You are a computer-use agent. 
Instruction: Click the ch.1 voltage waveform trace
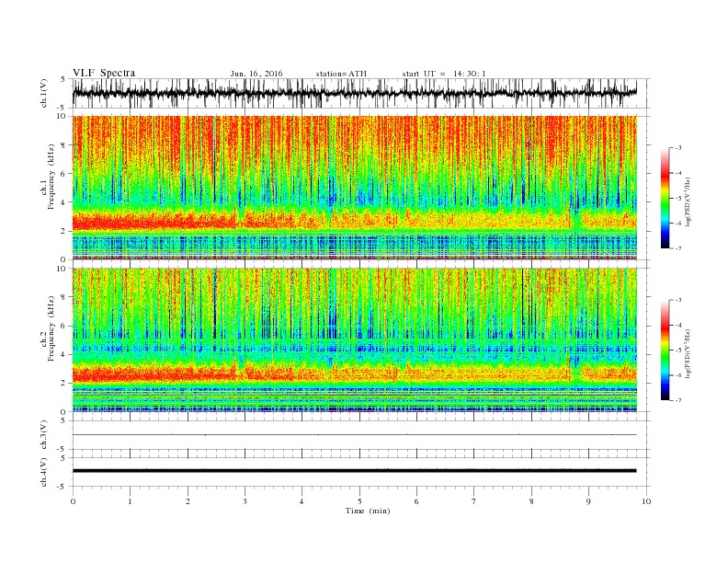[354, 93]
